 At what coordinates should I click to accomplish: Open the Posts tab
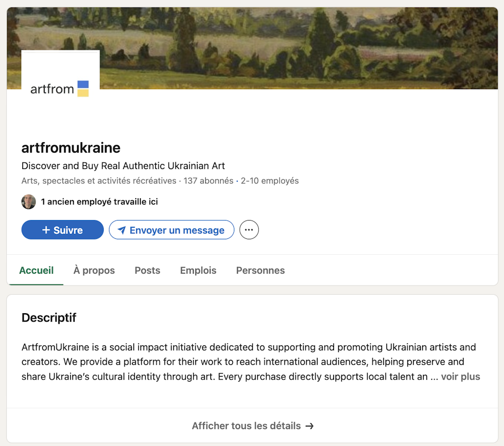pos(147,271)
